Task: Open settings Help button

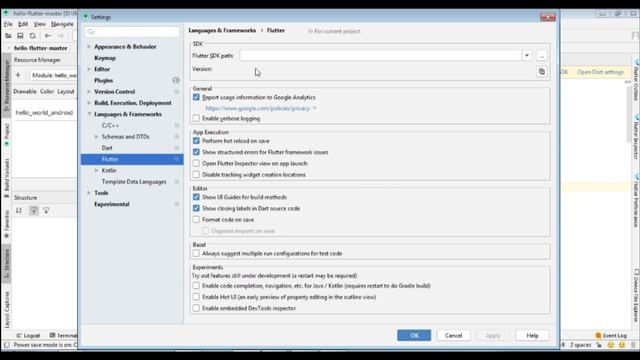Action: click(532, 335)
